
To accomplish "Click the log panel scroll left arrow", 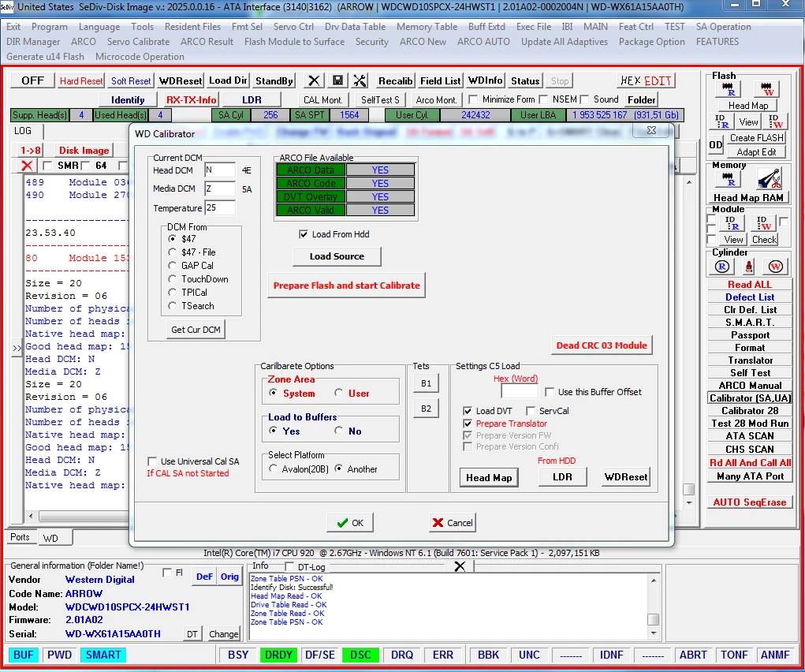I will 31,516.
